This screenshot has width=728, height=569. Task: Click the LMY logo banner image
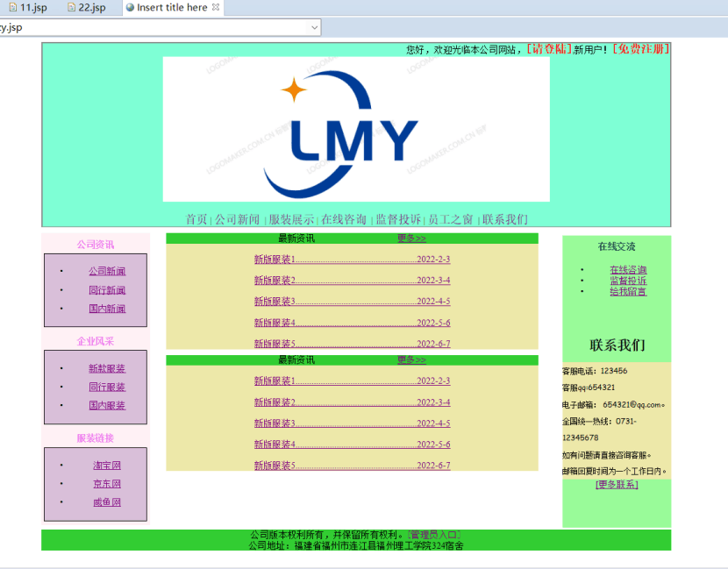356,129
